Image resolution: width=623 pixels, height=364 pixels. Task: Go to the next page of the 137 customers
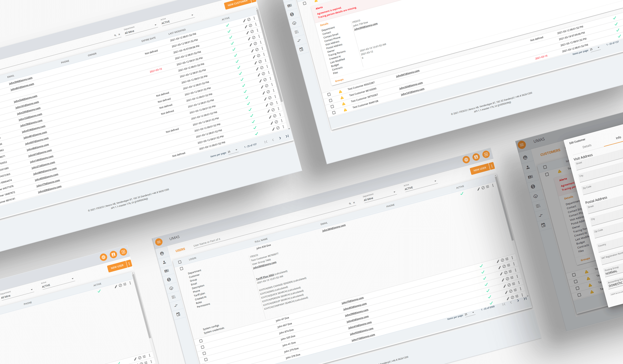pyautogui.click(x=280, y=138)
